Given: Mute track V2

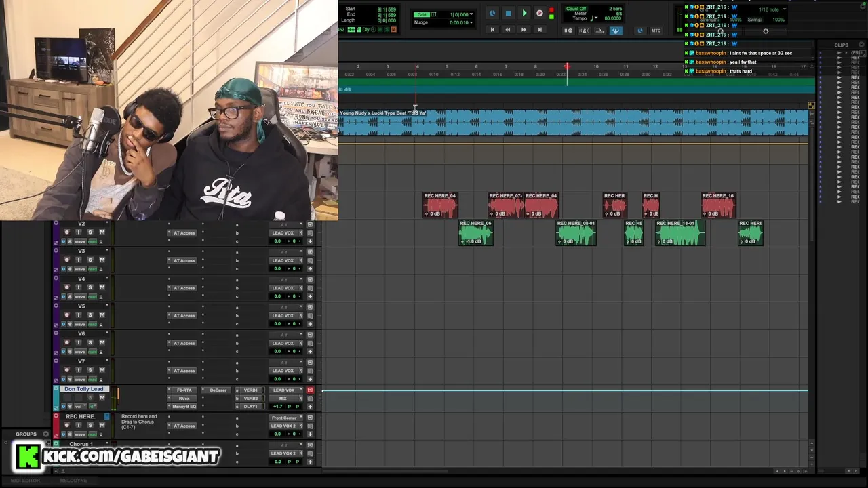Looking at the screenshot, I should [102, 232].
